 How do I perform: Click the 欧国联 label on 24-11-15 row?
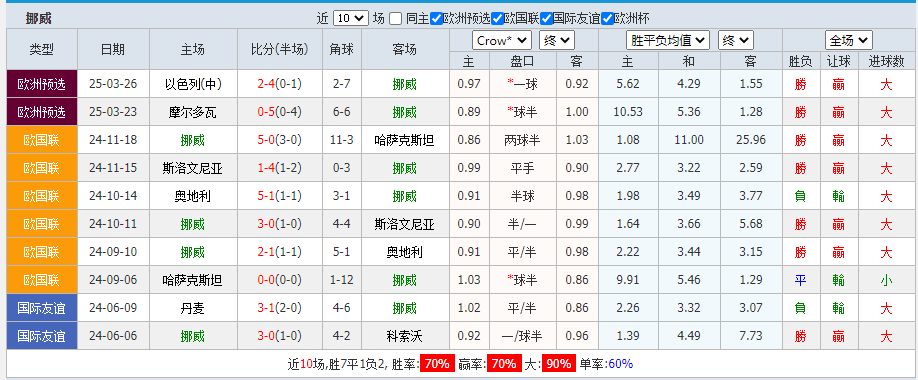[x=42, y=168]
